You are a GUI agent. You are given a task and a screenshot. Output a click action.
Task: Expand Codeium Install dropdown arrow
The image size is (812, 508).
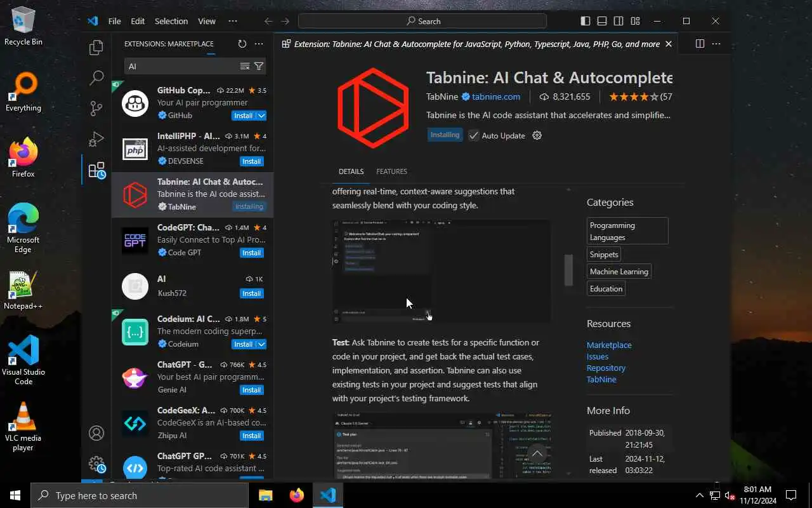[261, 344]
